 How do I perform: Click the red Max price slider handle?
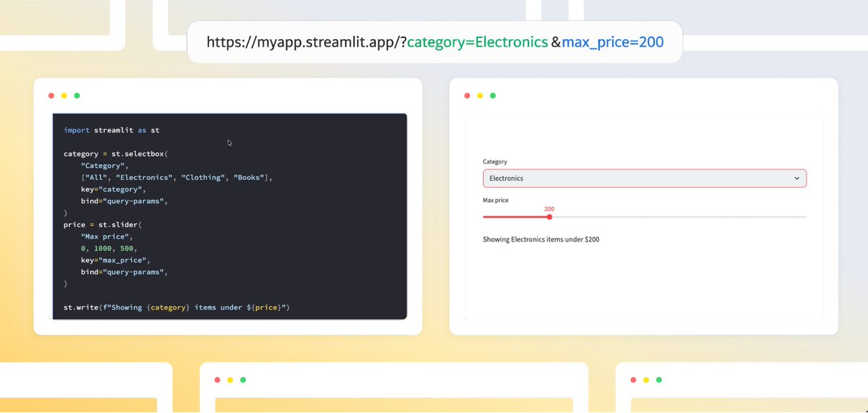[550, 217]
